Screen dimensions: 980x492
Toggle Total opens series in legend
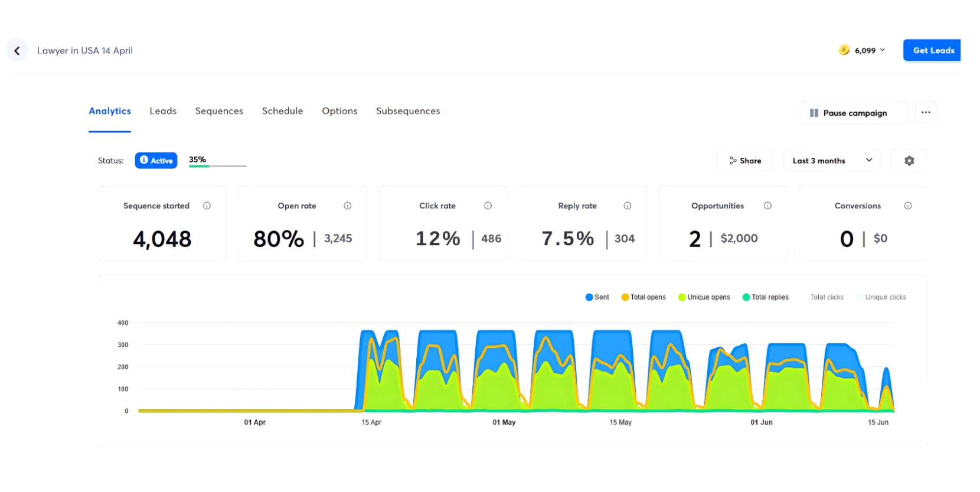[x=643, y=298]
